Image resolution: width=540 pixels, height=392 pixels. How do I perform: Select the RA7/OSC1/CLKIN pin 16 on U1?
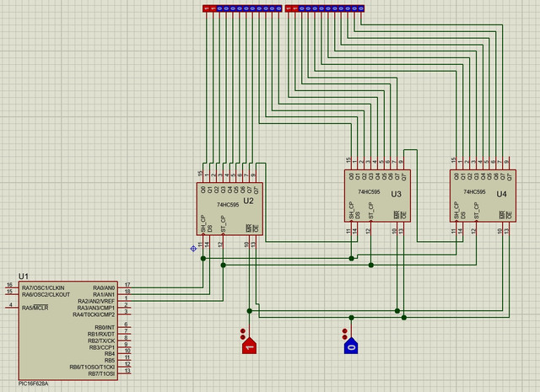12,287
